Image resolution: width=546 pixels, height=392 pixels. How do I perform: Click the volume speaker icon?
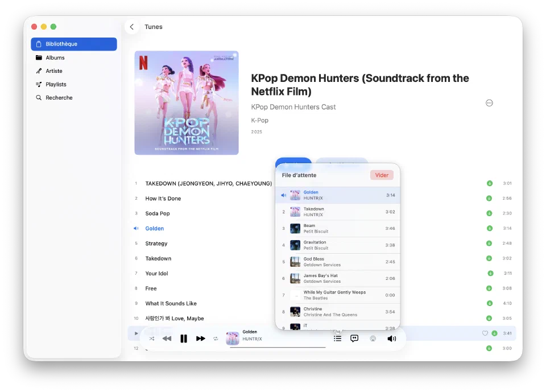click(392, 339)
